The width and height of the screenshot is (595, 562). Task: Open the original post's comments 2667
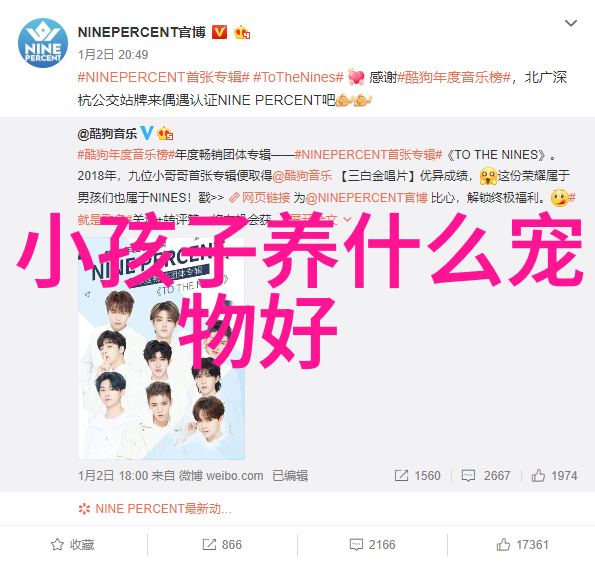pyautogui.click(x=486, y=475)
